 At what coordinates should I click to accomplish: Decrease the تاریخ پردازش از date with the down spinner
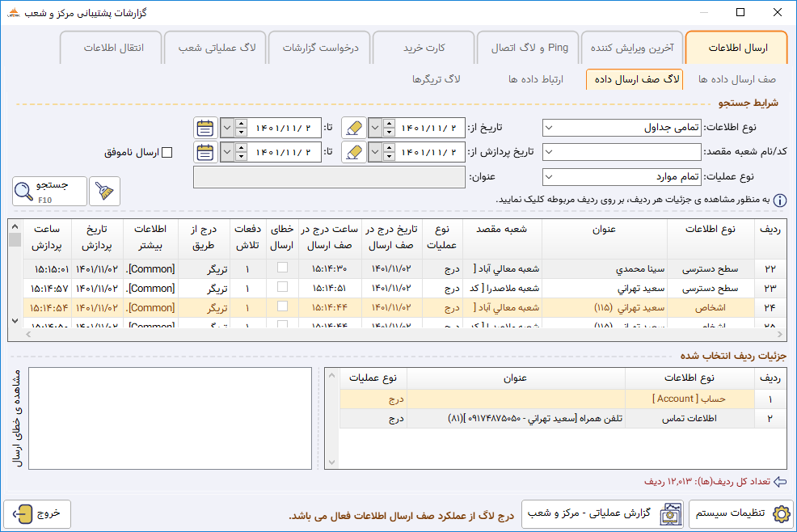389,157
